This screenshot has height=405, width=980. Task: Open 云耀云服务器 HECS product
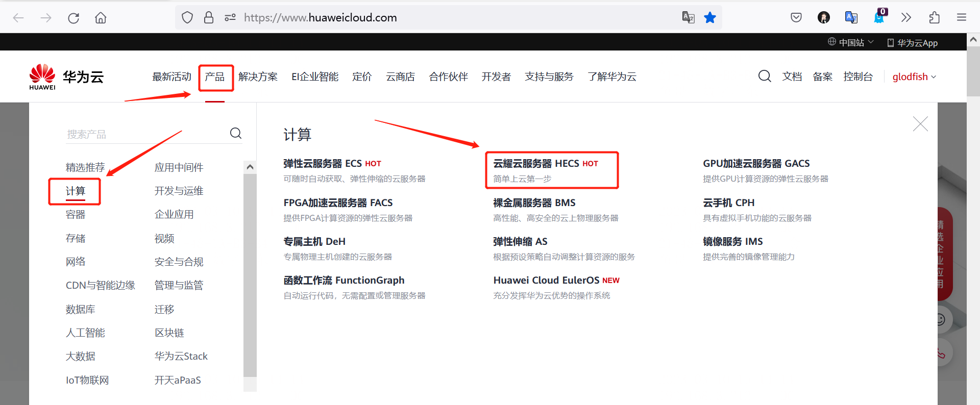(x=536, y=164)
